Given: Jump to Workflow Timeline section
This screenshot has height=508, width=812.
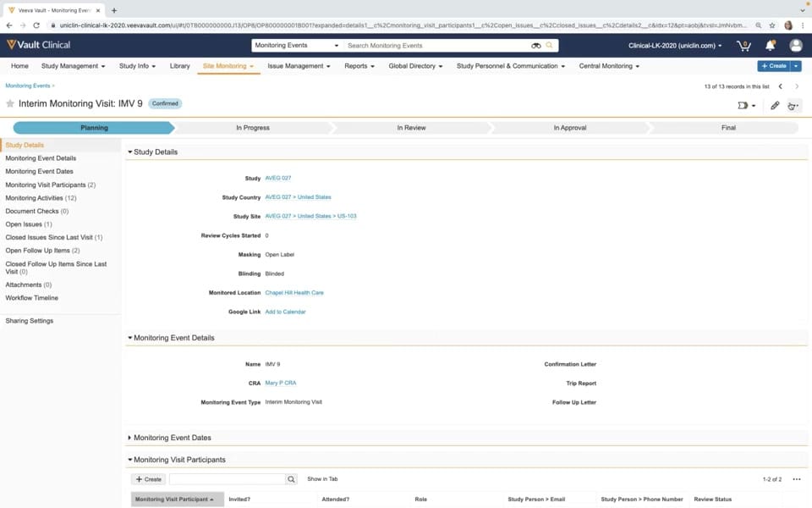Looking at the screenshot, I should 31,298.
